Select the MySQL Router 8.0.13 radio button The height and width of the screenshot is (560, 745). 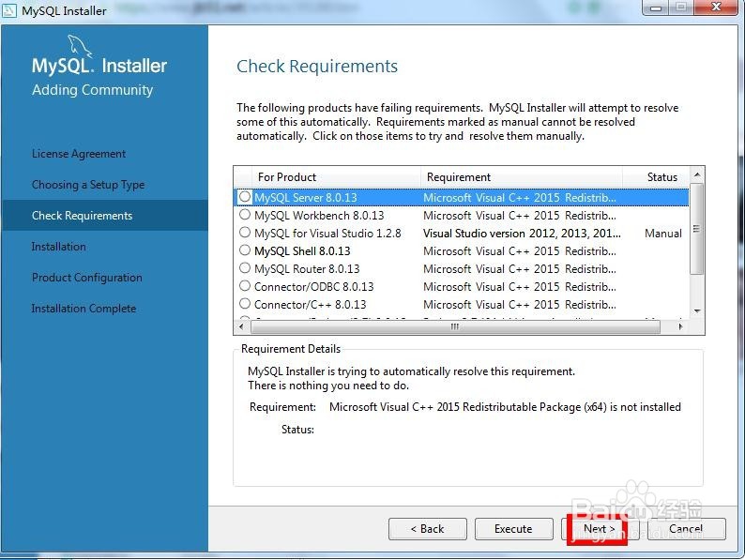tap(245, 268)
